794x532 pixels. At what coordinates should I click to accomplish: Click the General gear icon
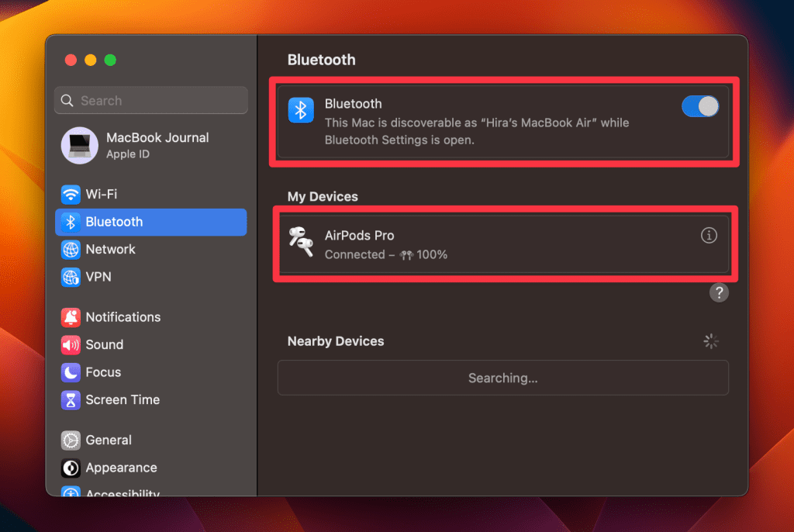click(71, 440)
